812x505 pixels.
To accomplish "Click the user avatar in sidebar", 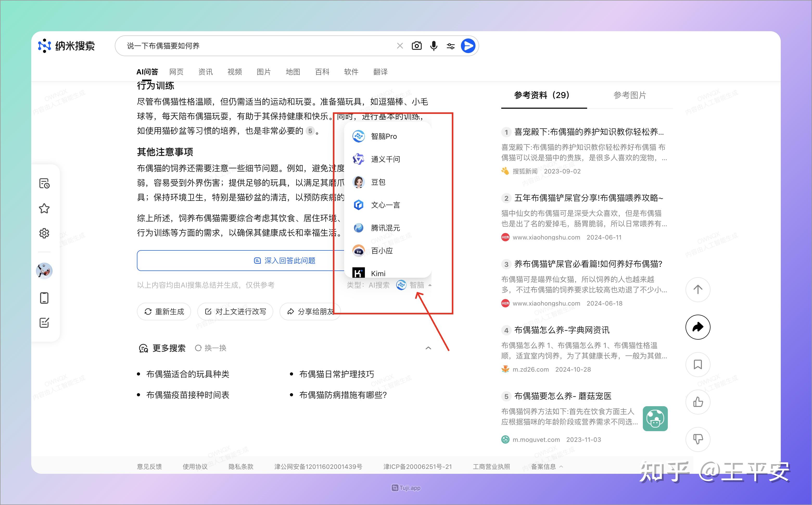I will tap(44, 270).
